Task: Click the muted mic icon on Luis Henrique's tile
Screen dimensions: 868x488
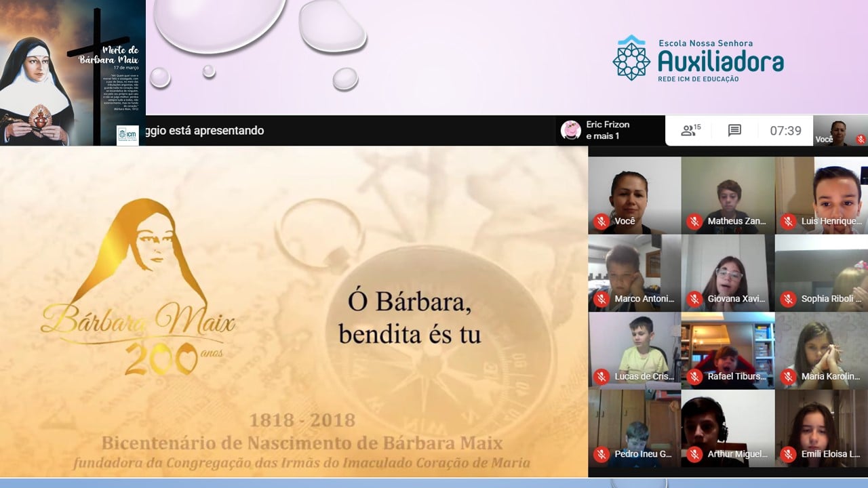Action: pyautogui.click(x=788, y=222)
